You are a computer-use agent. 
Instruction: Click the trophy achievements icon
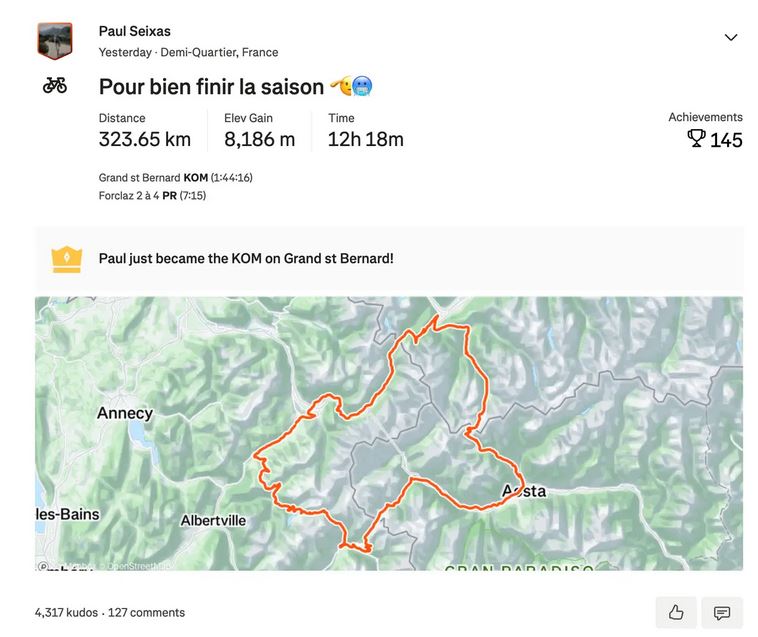(x=696, y=139)
